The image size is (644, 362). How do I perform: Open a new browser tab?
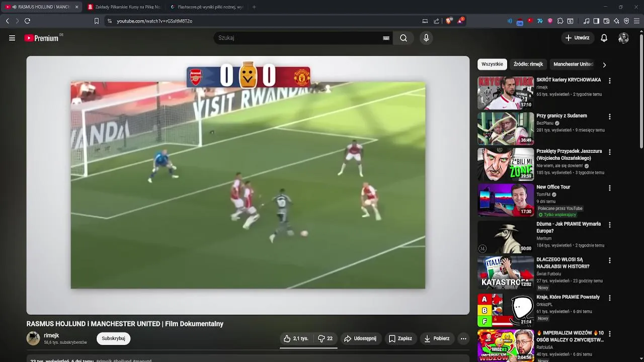[x=254, y=7]
